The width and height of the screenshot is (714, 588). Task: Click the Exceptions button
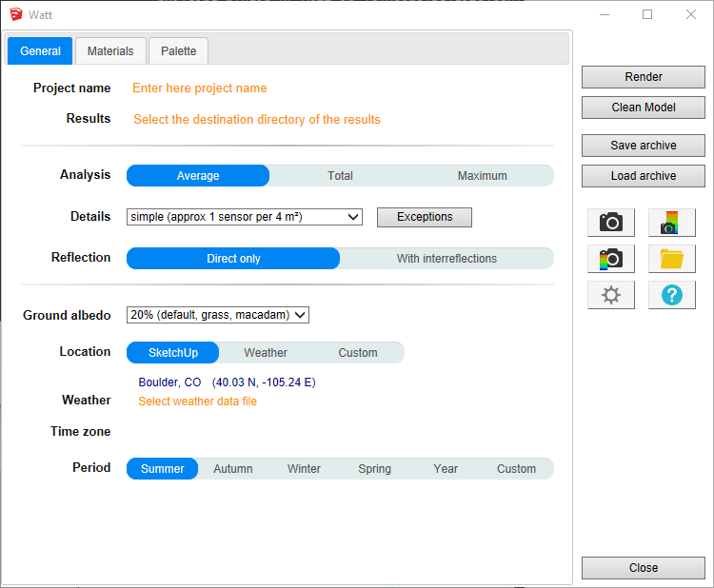click(425, 217)
